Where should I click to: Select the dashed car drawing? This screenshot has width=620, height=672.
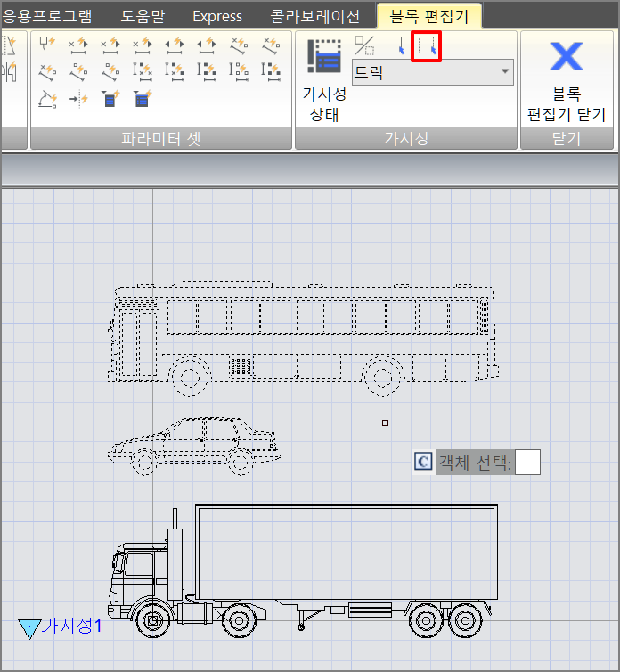click(194, 446)
